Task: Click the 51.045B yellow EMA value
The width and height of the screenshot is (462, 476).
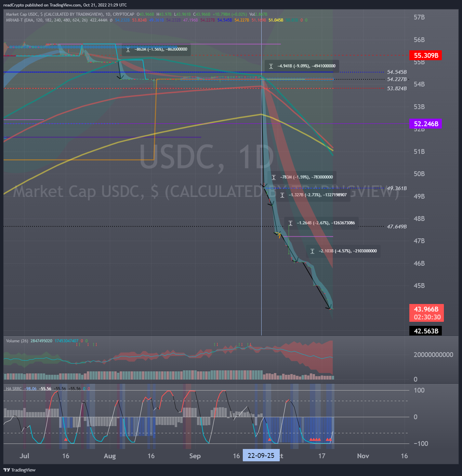Action: (276, 20)
